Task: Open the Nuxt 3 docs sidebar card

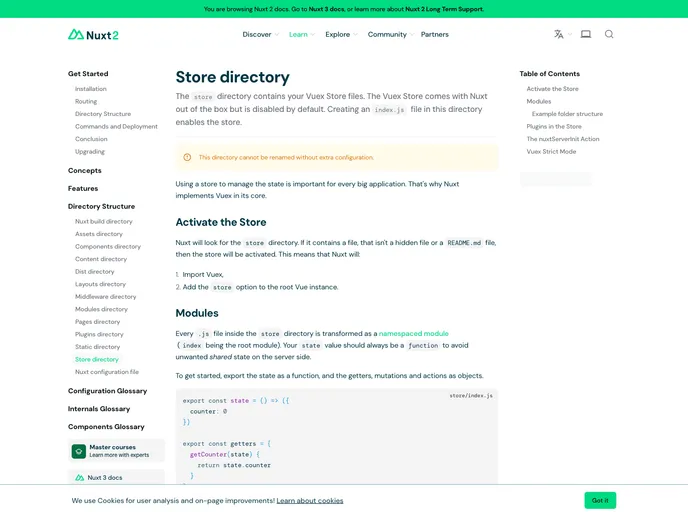Action: coord(116,477)
